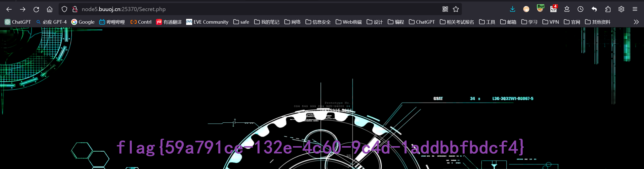Click the purple flag{59a791ce...} text
This screenshot has height=169, width=644.
(320, 147)
